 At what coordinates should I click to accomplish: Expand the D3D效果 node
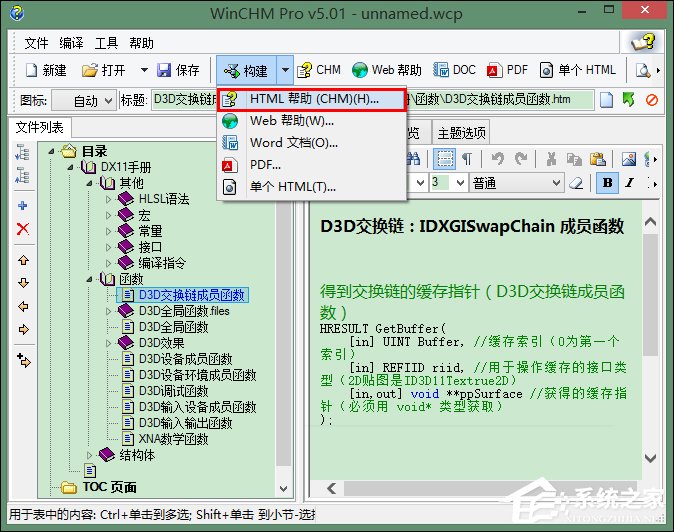coord(108,343)
